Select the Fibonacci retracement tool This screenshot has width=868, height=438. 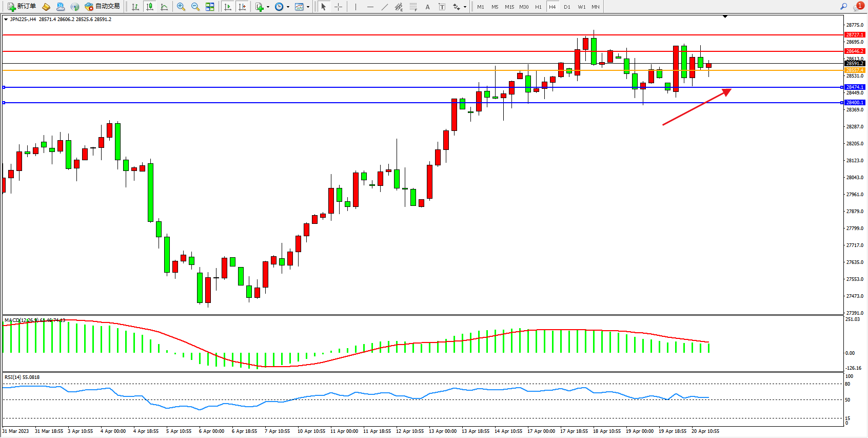(x=413, y=7)
